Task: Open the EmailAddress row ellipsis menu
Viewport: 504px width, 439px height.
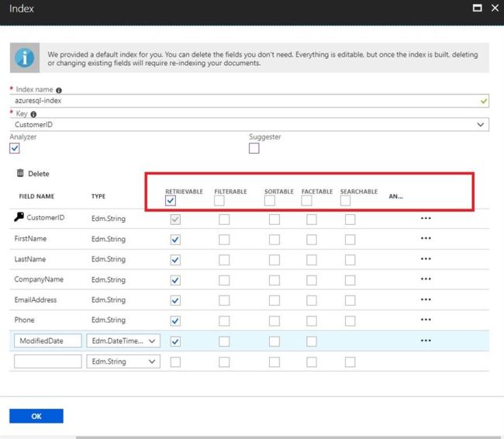Action: click(x=426, y=299)
